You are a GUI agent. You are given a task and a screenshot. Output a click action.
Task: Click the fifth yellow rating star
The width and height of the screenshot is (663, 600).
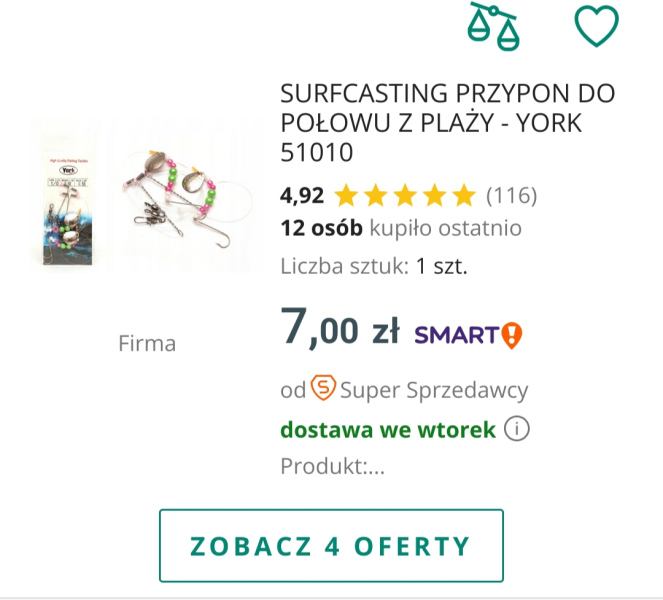pyautogui.click(x=464, y=194)
